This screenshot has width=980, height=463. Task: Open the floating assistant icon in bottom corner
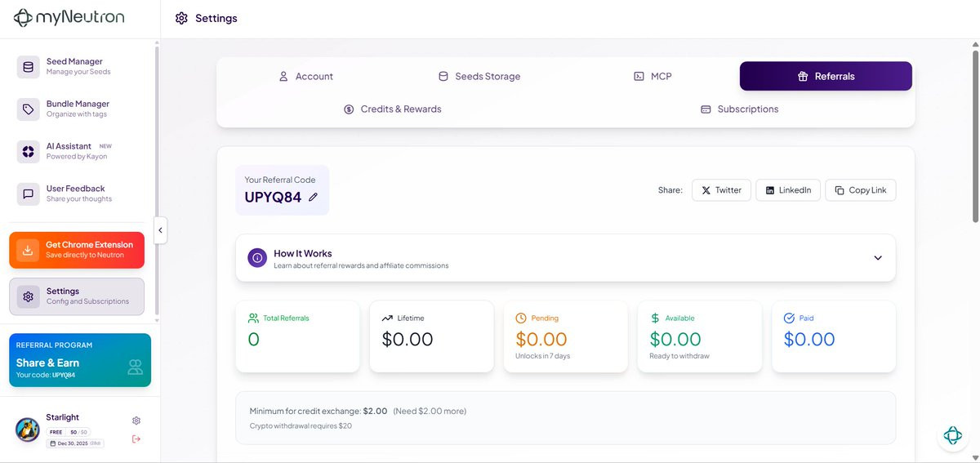pyautogui.click(x=952, y=435)
